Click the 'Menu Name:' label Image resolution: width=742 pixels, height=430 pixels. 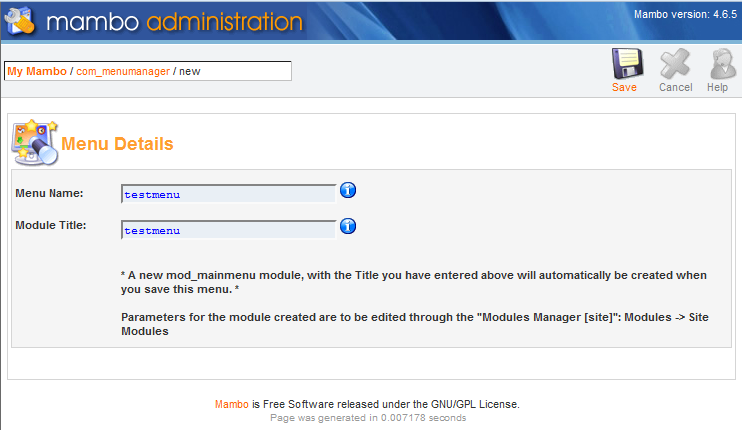tap(49, 193)
